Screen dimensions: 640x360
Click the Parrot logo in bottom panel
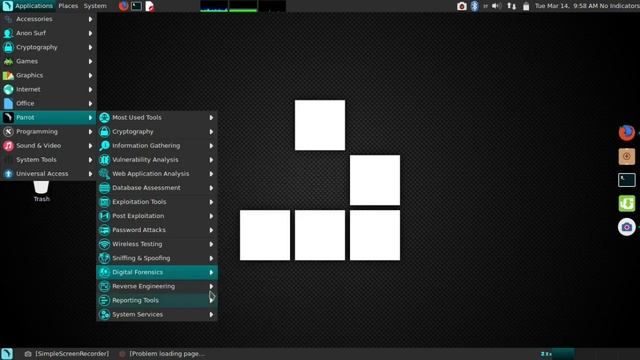tap(7, 354)
